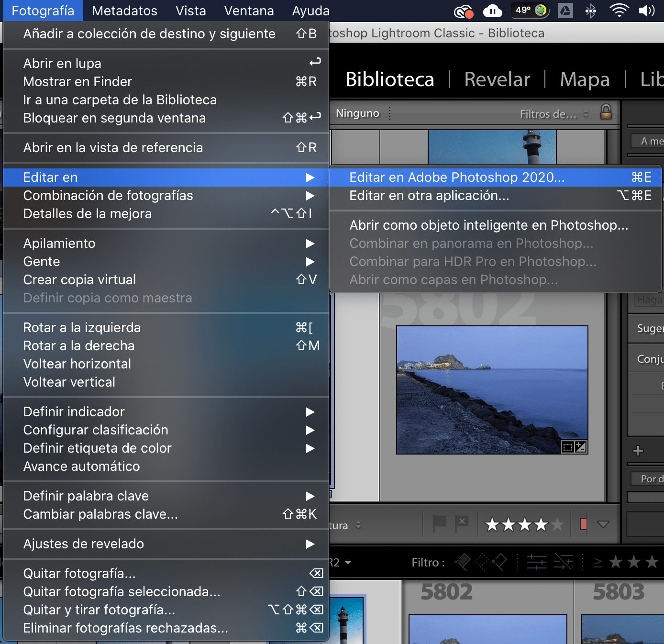Choose Abrir como objeto inteligente en Photoshop
The width and height of the screenshot is (664, 644).
coord(496,225)
